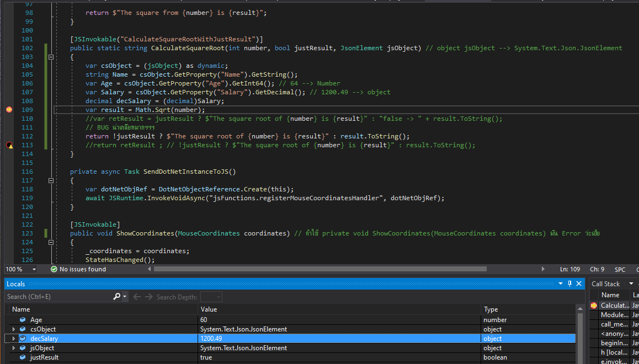Image resolution: width=639 pixels, height=364 pixels.
Task: Click the back arrow next to Locals search
Action: [x=136, y=296]
